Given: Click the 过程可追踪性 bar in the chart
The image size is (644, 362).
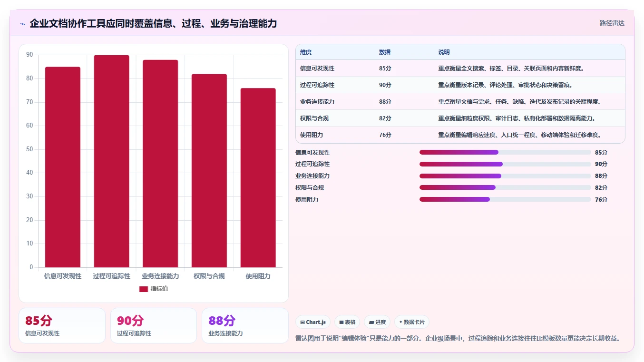Looking at the screenshot, I should click(x=111, y=161).
